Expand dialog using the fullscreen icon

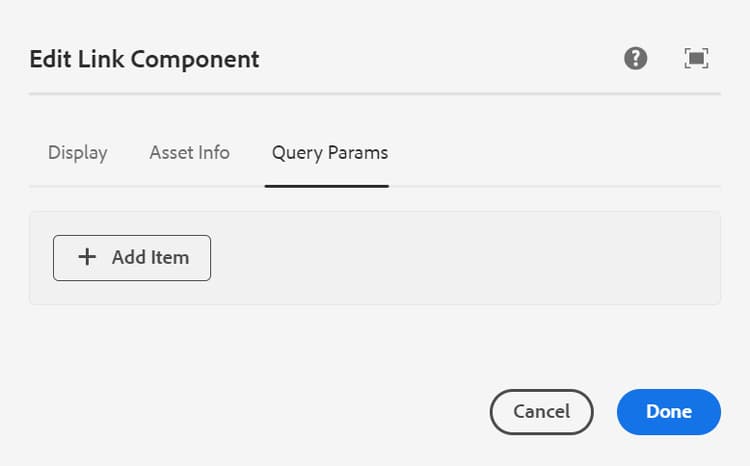[697, 58]
